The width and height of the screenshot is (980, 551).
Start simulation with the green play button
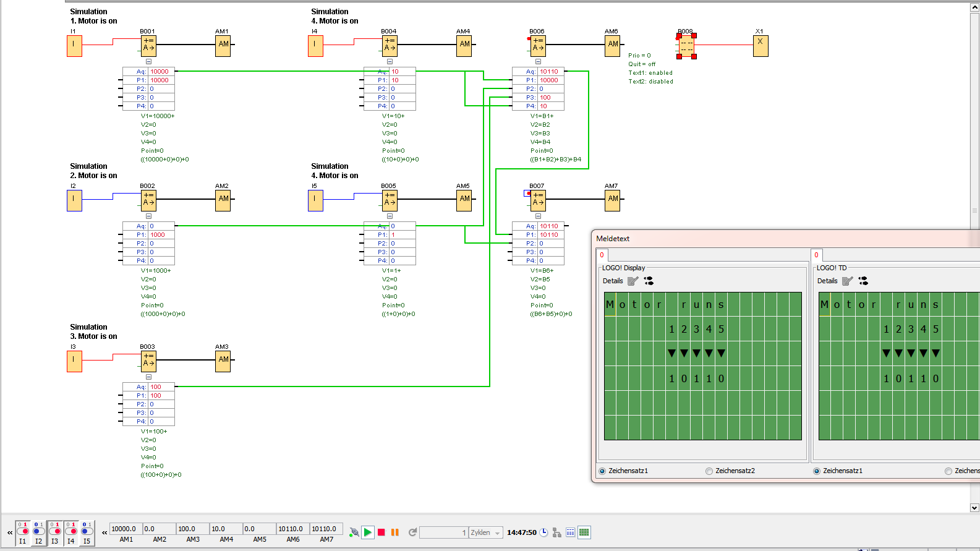click(x=368, y=532)
